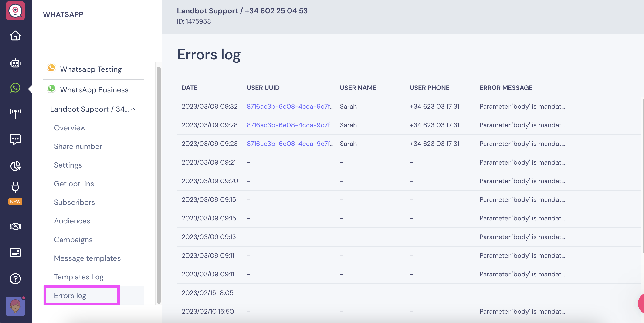Select the orange Whatsapp Testing icon
Screen dimensions: 644x323
(51, 68)
